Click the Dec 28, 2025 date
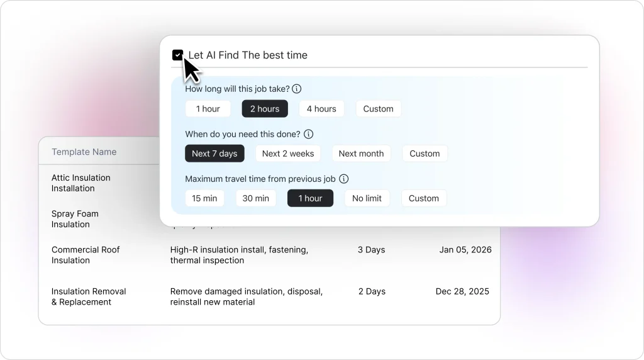The height and width of the screenshot is (360, 644). click(x=462, y=291)
